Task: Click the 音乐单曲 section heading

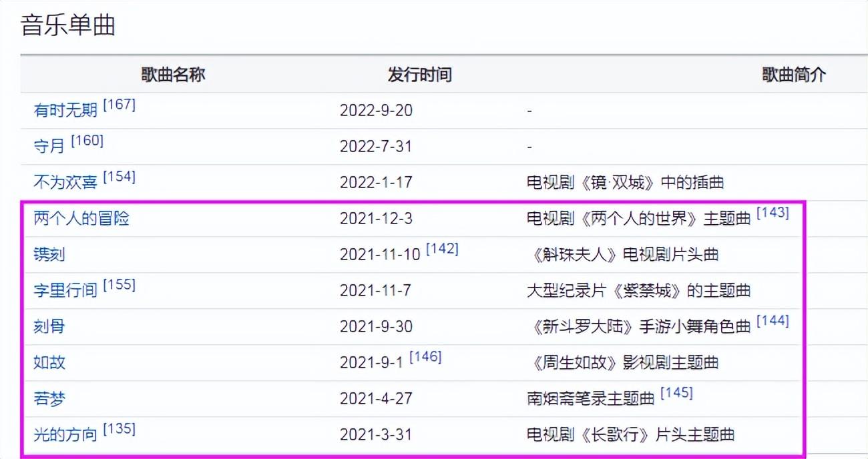Action: click(68, 25)
